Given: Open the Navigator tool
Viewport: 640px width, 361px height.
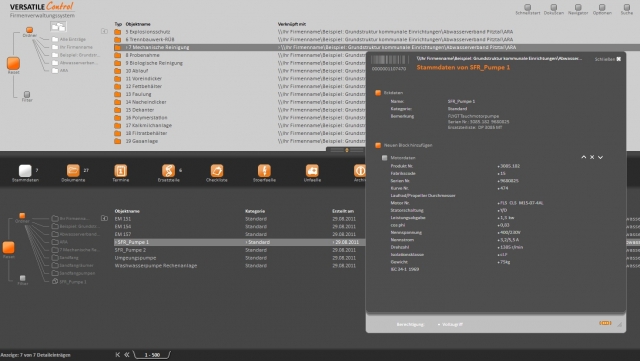Looking at the screenshot, I should pyautogui.click(x=578, y=7).
